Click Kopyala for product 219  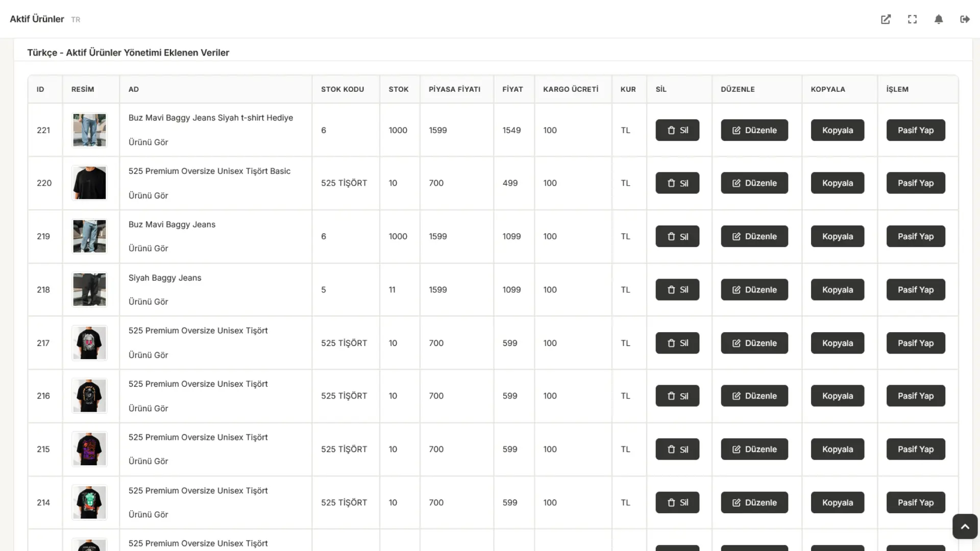click(838, 237)
